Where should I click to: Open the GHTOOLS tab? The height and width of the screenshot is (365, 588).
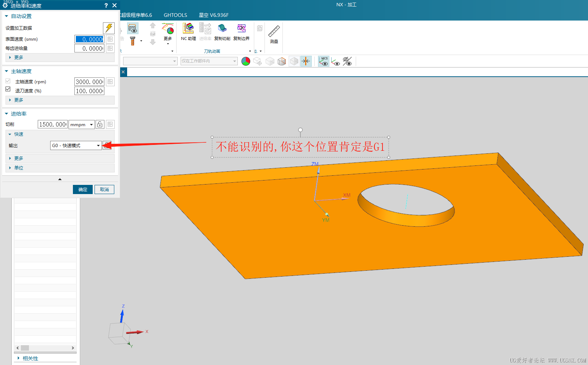175,15
